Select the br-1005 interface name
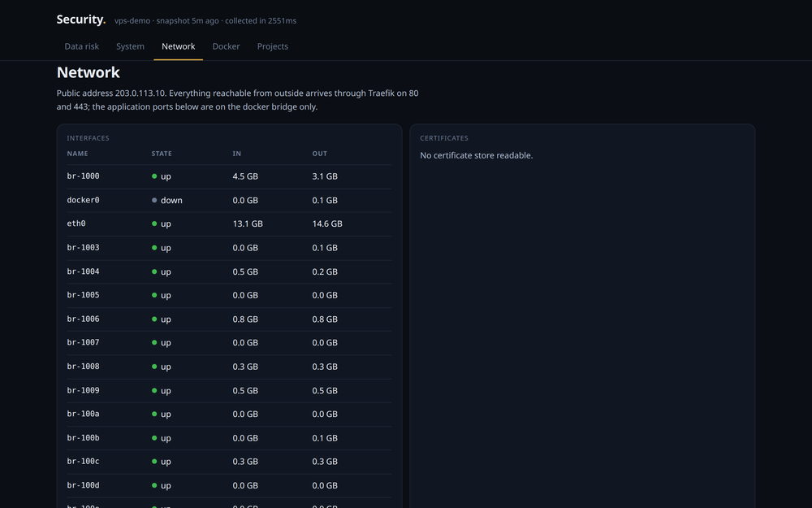 [x=83, y=295]
